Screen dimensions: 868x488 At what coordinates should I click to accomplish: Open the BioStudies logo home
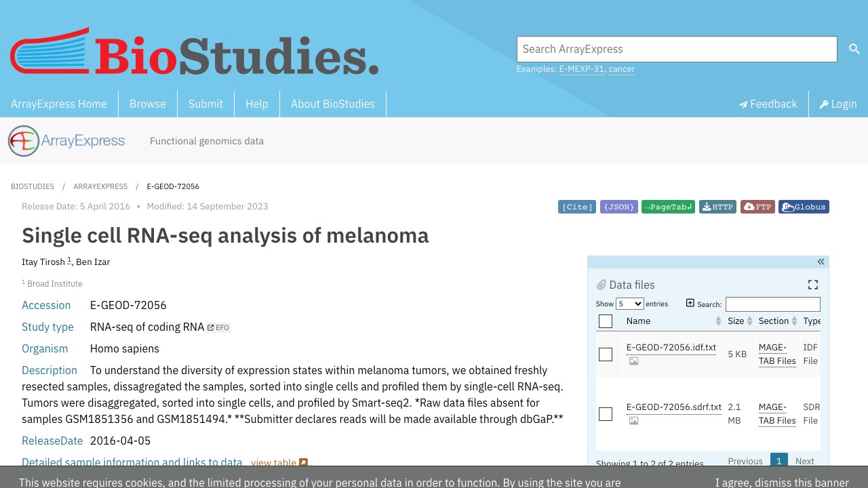coord(194,52)
